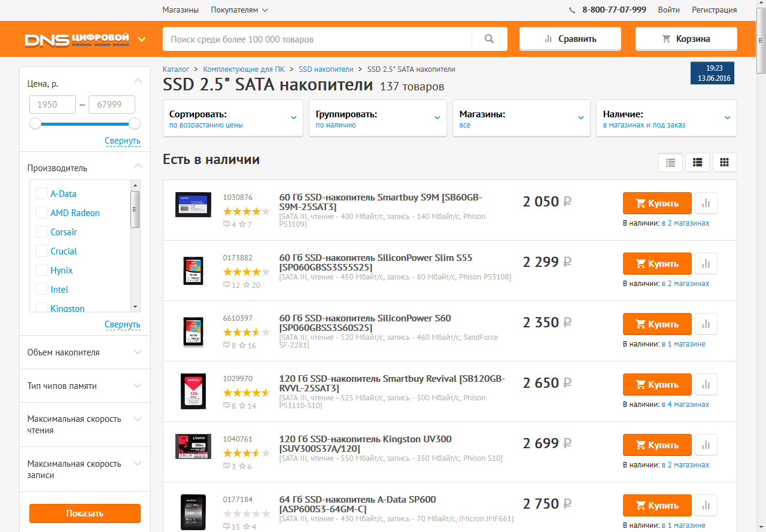
Task: Buy the 120 Гб Kingston UV300
Action: point(657,445)
